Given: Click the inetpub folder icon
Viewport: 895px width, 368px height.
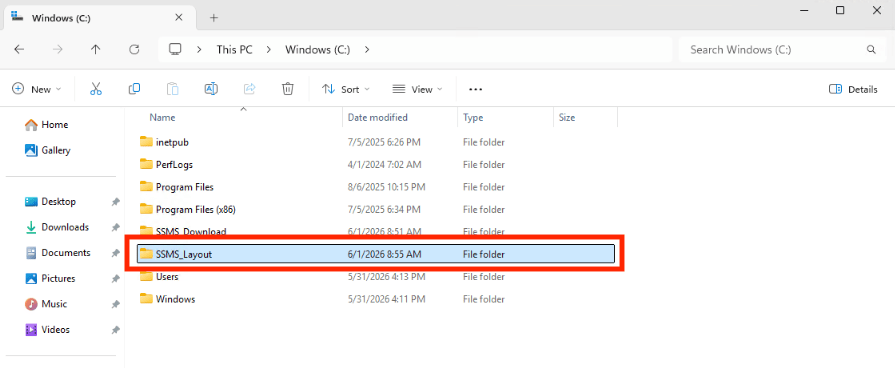Looking at the screenshot, I should pyautogui.click(x=147, y=141).
